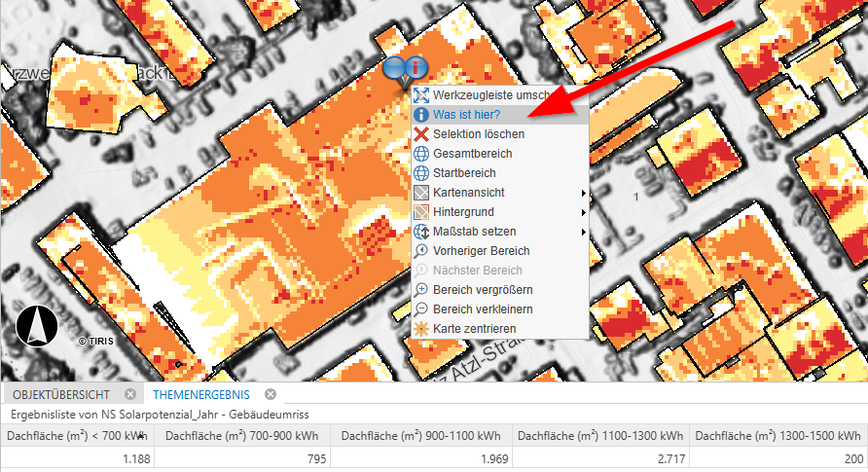Select Vorheriger Bereich menu entry
Viewport: 868px width, 472px height.
point(481,251)
